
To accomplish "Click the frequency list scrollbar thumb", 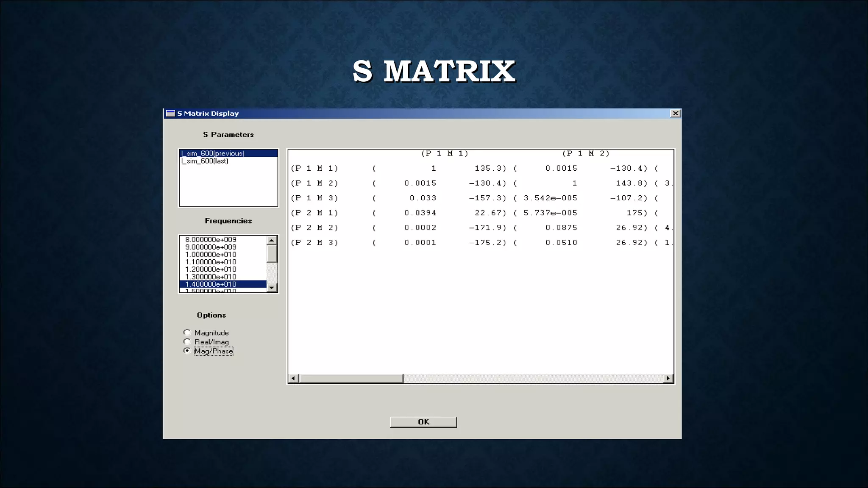I will pos(272,254).
